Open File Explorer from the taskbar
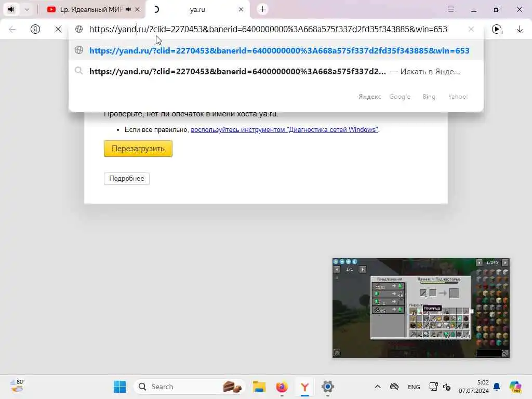Screen dimensions: 532x399 pyautogui.click(x=259, y=387)
